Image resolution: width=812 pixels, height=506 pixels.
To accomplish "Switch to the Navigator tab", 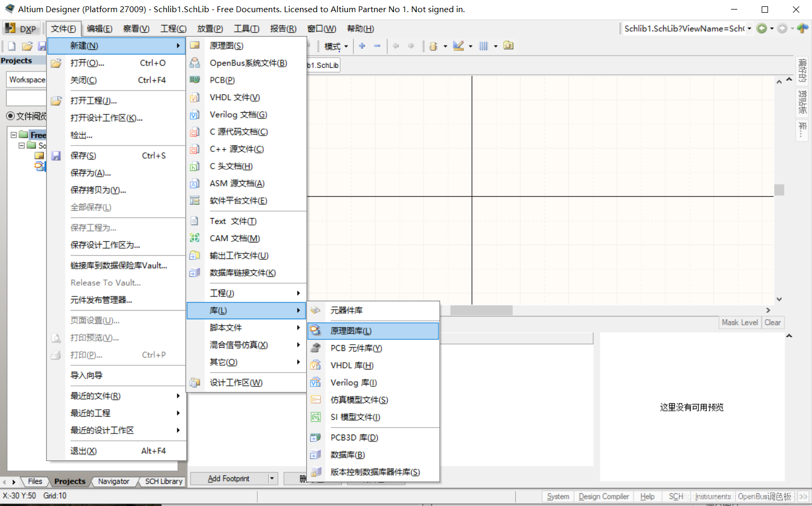I will coord(113,481).
